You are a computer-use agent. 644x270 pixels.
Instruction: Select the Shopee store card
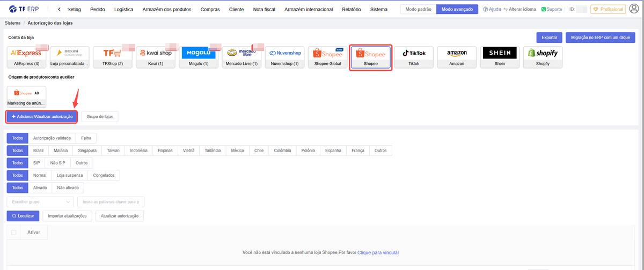click(370, 57)
